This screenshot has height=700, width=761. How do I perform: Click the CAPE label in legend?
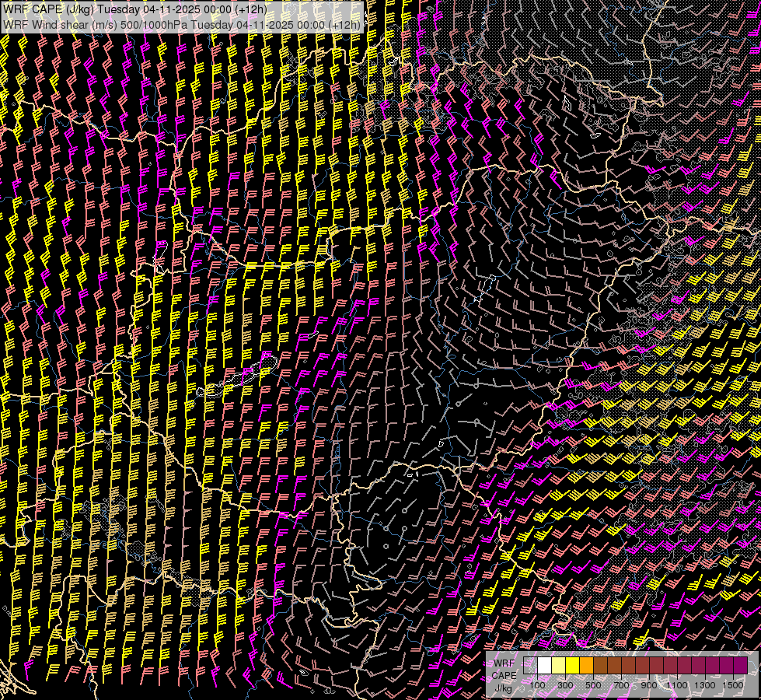[504, 675]
